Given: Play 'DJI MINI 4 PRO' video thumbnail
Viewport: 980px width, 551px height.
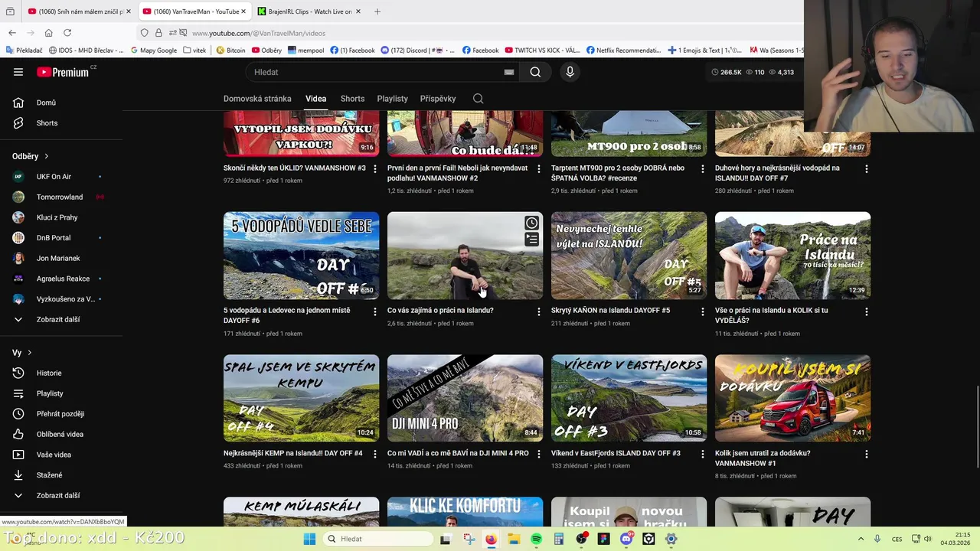Looking at the screenshot, I should coord(465,398).
